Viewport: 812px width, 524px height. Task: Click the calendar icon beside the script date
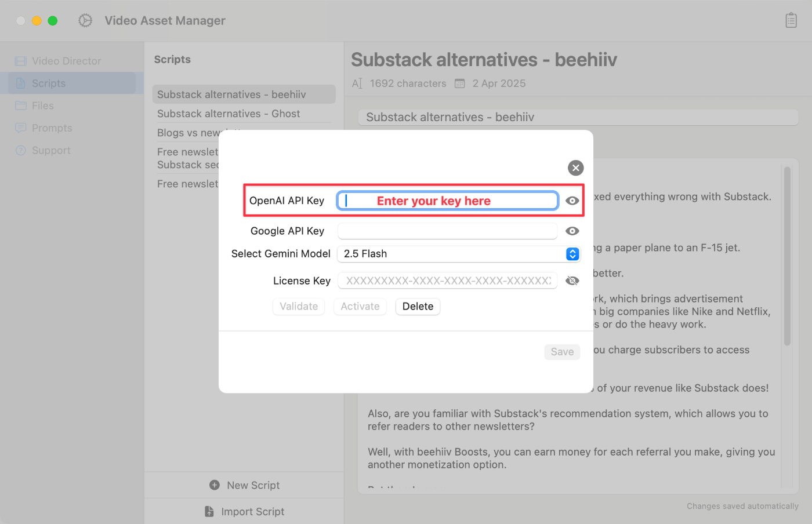459,83
